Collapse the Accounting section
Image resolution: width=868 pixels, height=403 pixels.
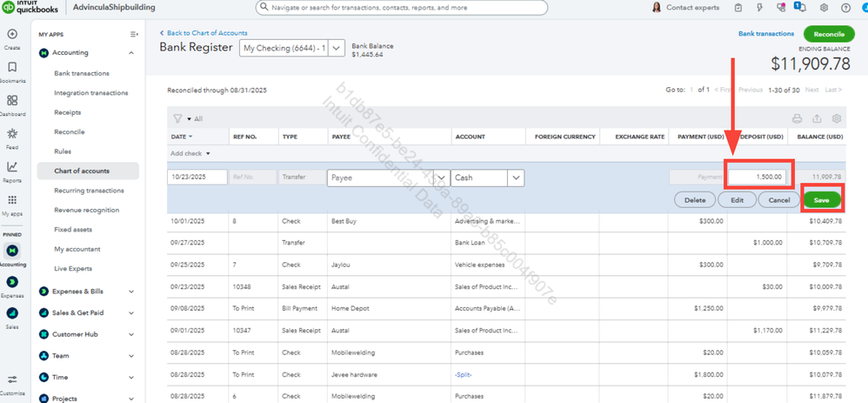131,53
